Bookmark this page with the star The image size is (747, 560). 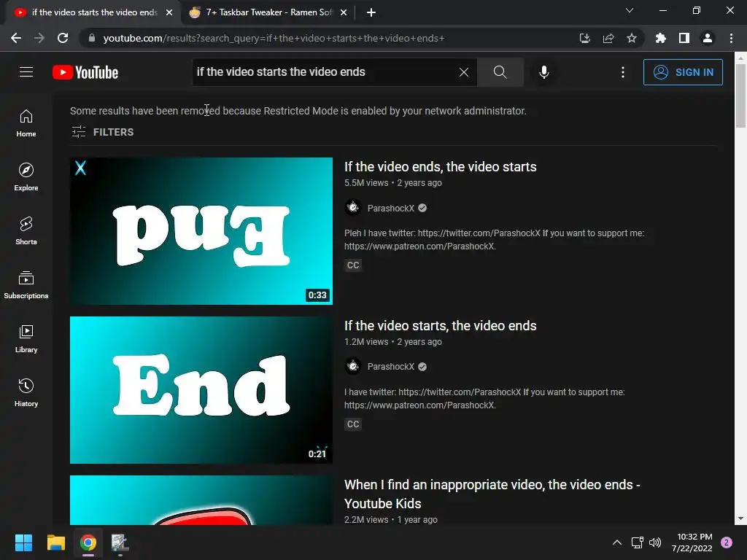click(632, 38)
